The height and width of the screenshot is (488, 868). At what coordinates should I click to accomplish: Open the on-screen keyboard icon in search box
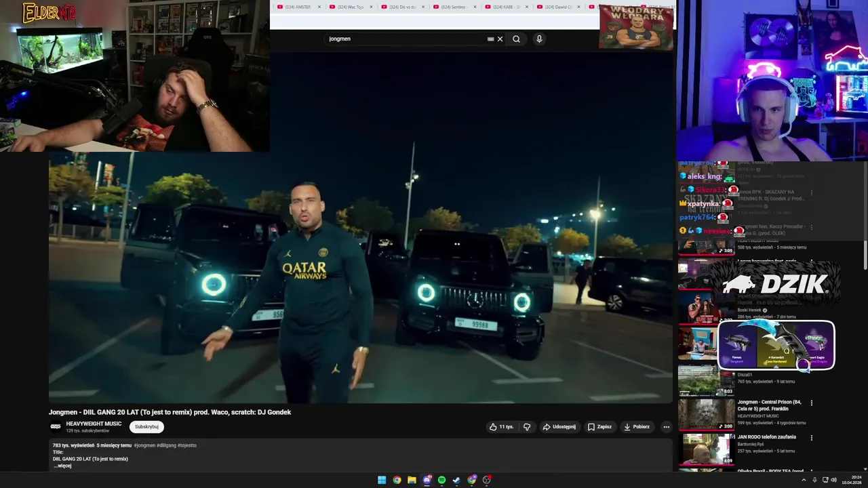pyautogui.click(x=490, y=39)
